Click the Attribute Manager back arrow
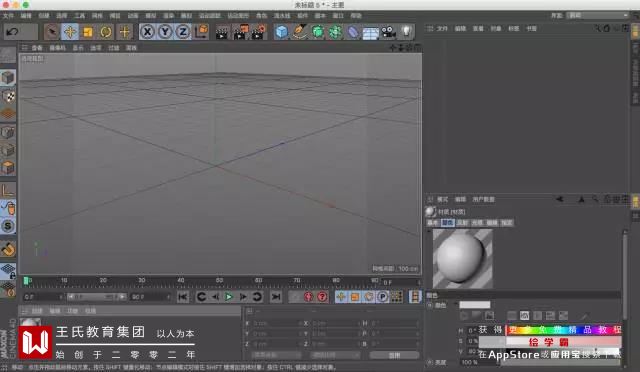 pyautogui.click(x=560, y=199)
